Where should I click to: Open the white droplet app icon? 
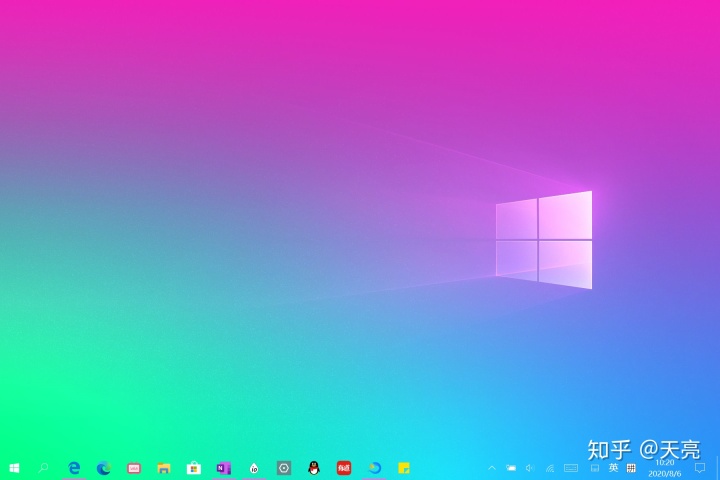254,468
